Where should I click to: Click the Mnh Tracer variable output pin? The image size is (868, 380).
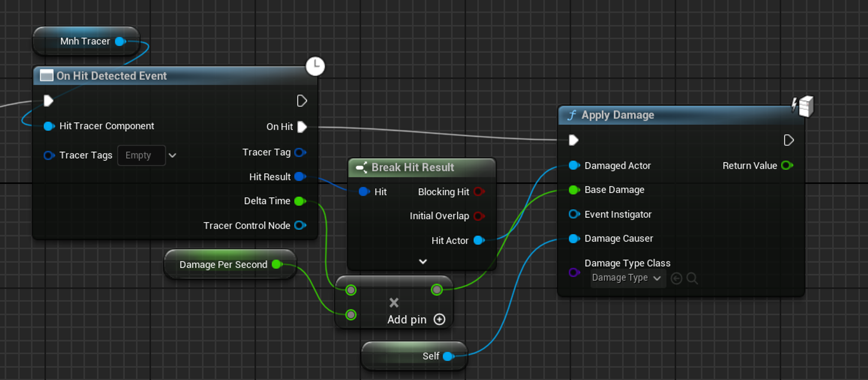coord(120,42)
